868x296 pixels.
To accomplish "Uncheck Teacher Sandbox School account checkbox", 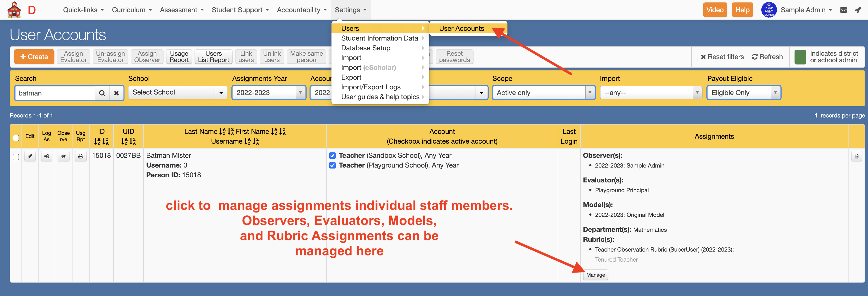I will click(332, 155).
